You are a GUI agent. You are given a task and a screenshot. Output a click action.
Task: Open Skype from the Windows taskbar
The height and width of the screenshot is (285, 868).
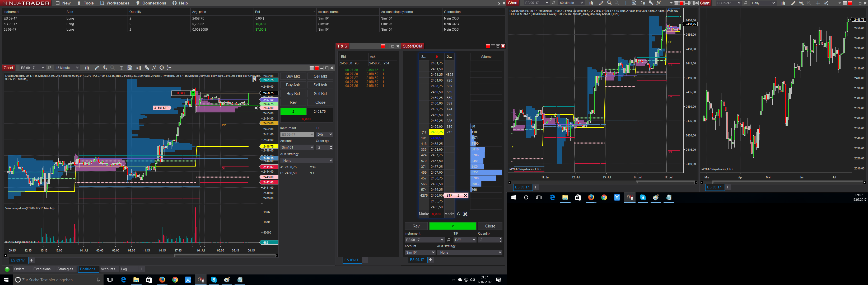pos(214,280)
